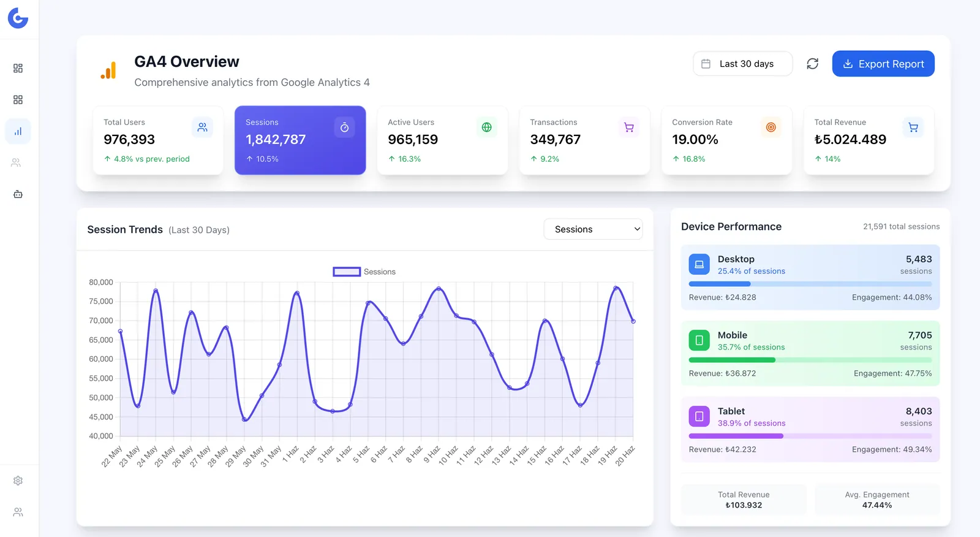
Task: Click the Export Report button
Action: click(x=883, y=64)
